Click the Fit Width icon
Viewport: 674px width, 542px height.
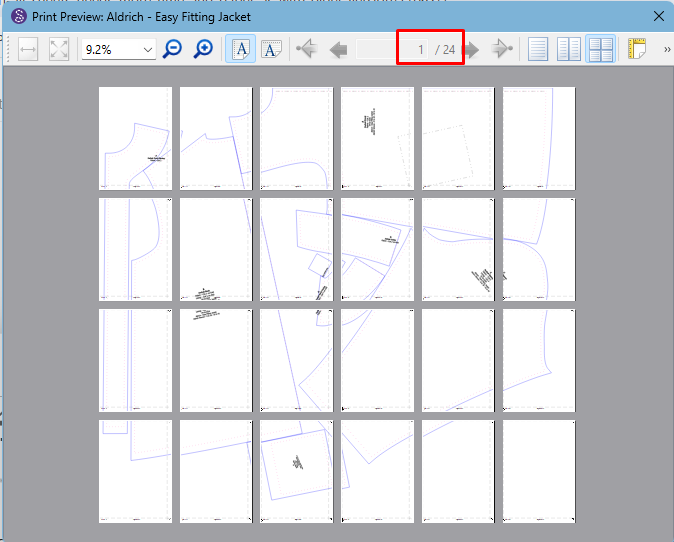click(28, 49)
